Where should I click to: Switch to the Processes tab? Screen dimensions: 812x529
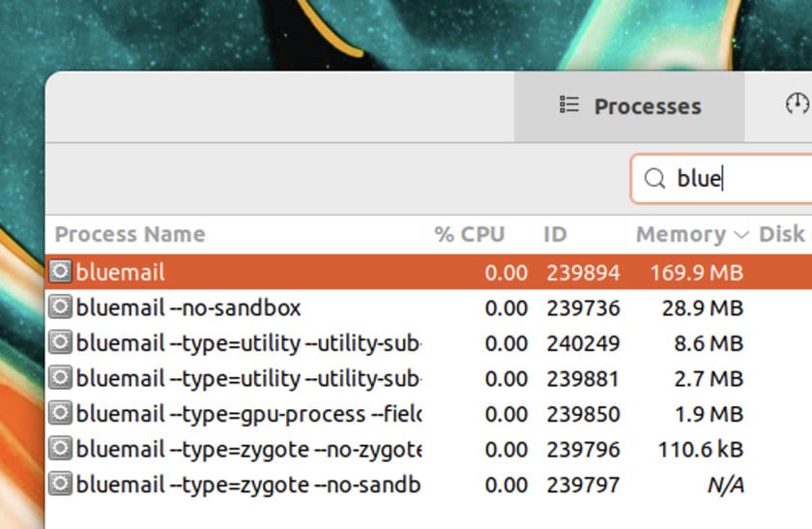pos(629,106)
